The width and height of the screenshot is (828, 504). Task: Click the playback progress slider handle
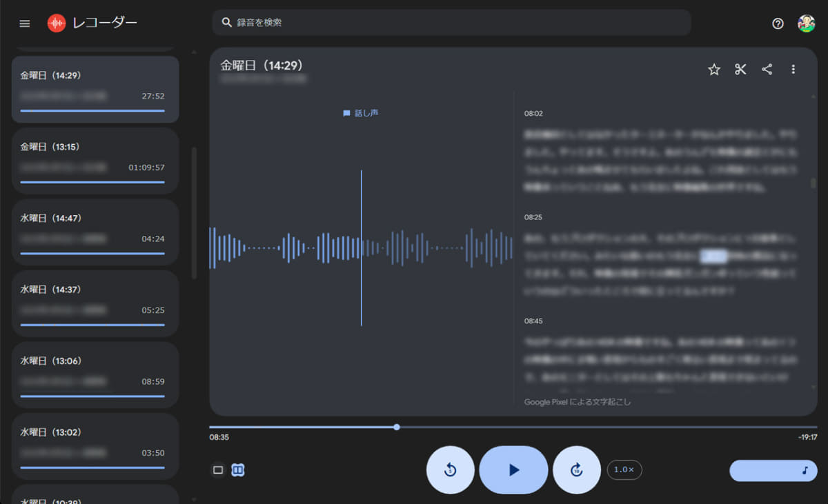pyautogui.click(x=397, y=427)
